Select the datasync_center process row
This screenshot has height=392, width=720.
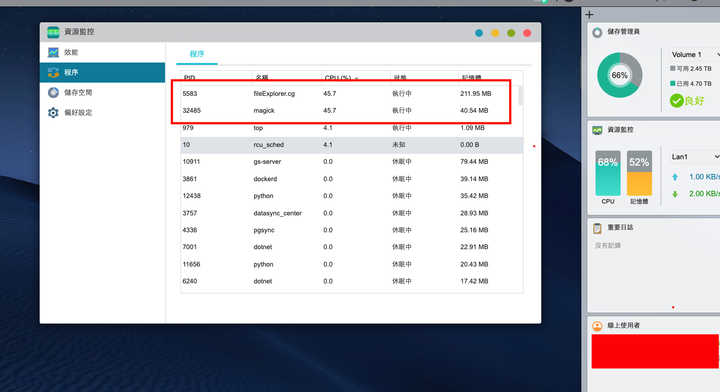tap(352, 213)
